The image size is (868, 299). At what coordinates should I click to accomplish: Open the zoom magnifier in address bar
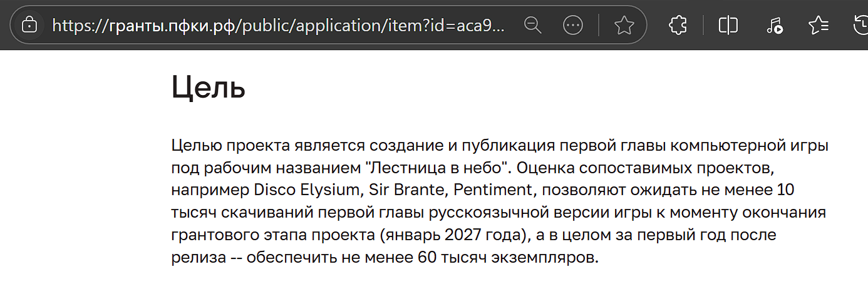[533, 25]
